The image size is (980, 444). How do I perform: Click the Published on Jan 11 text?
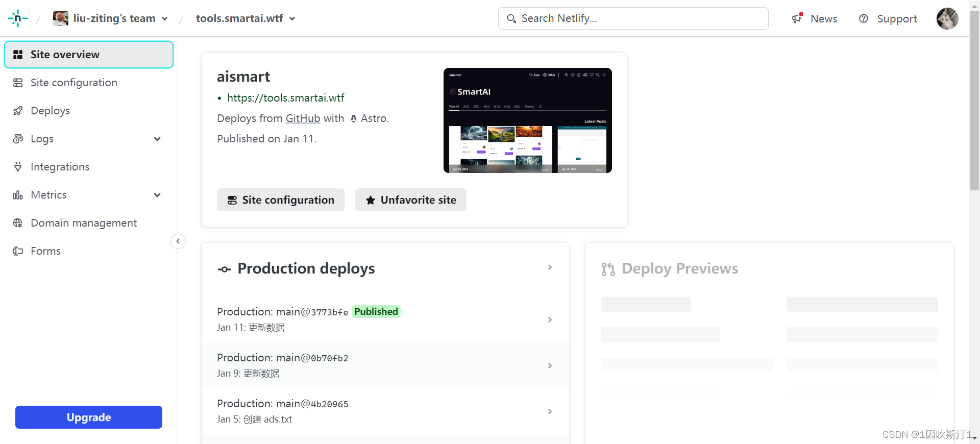click(x=267, y=139)
